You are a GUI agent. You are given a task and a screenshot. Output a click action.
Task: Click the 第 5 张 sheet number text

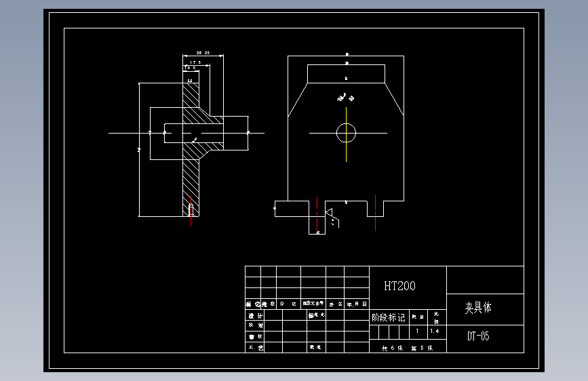coord(422,348)
